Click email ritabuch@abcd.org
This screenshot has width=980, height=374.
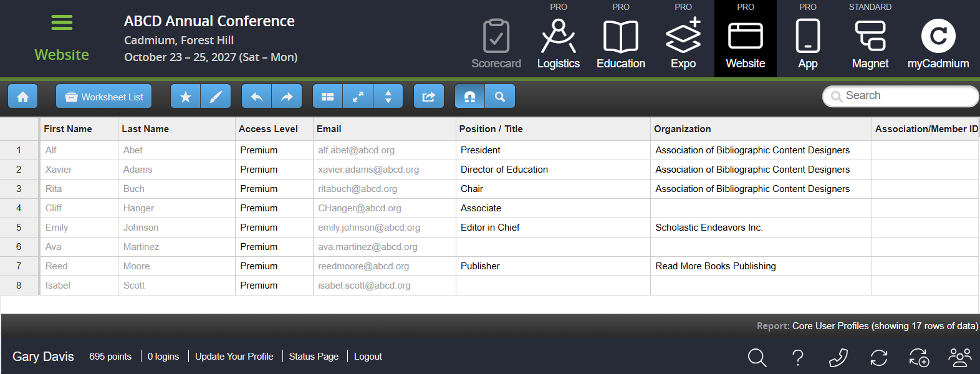384,189
